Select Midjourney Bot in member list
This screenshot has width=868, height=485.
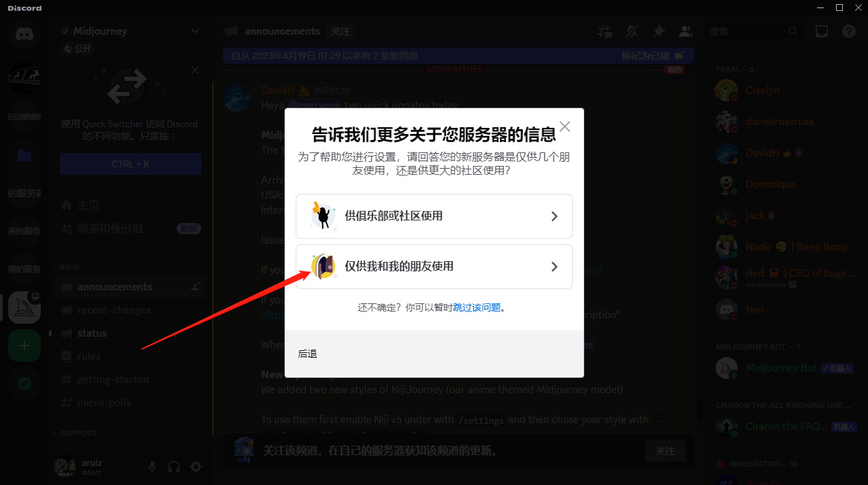[x=786, y=368]
